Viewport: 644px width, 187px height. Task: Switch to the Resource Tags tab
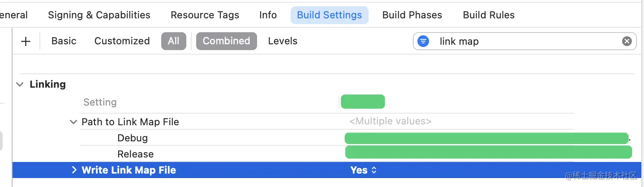click(x=205, y=15)
